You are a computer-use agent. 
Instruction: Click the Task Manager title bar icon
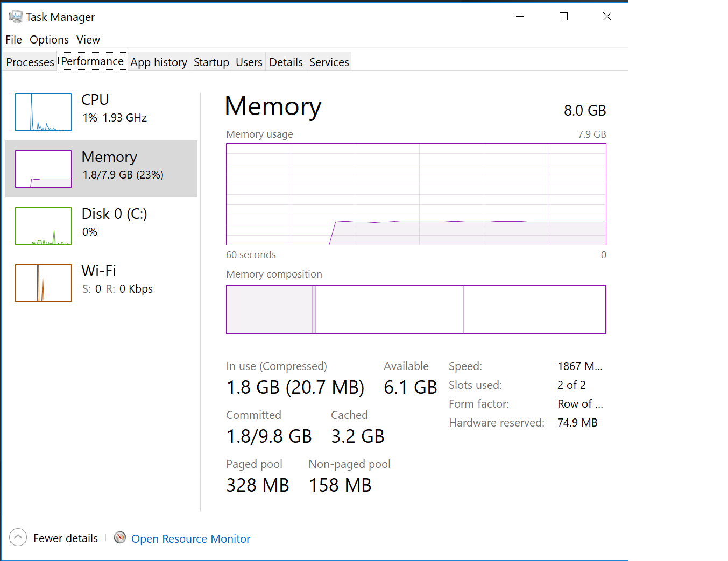point(16,17)
